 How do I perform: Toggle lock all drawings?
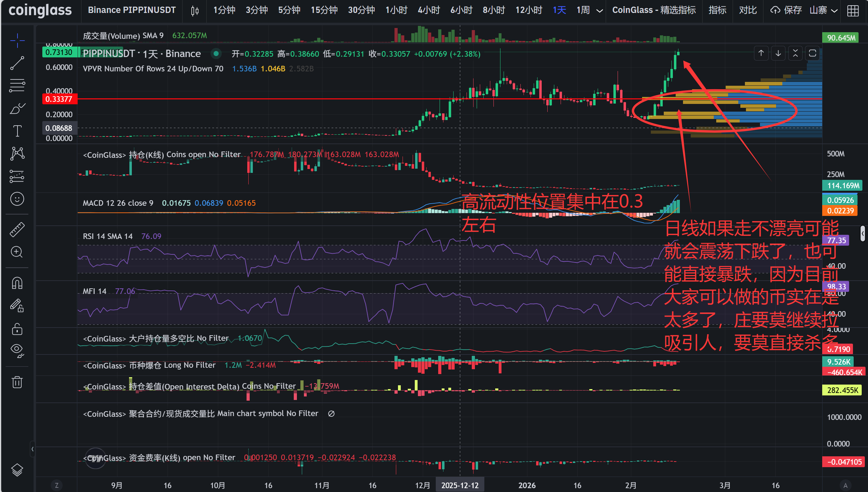(x=17, y=329)
